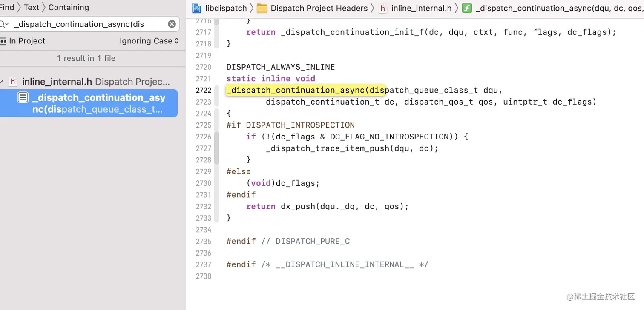Screen dimensions: 644x310
Task: Click the inline_internal.h header file icon
Action: tap(383, 8)
